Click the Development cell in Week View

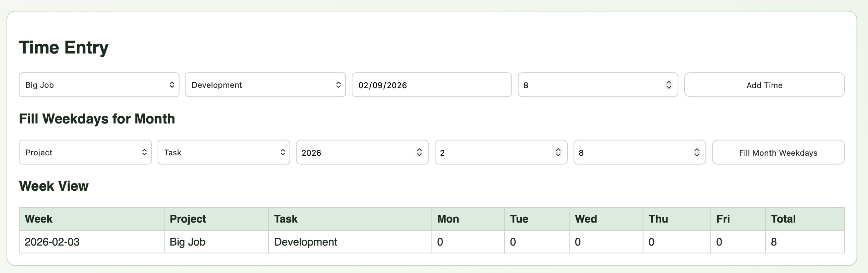[305, 242]
